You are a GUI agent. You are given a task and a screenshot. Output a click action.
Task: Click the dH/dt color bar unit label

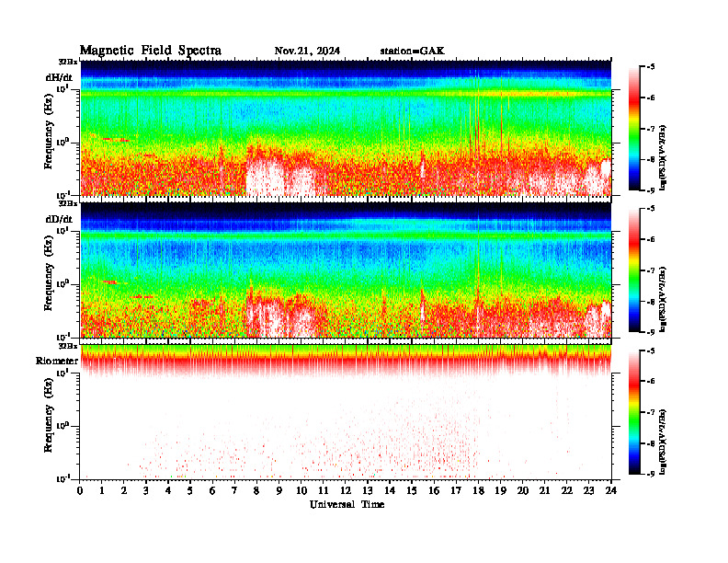[x=663, y=158]
